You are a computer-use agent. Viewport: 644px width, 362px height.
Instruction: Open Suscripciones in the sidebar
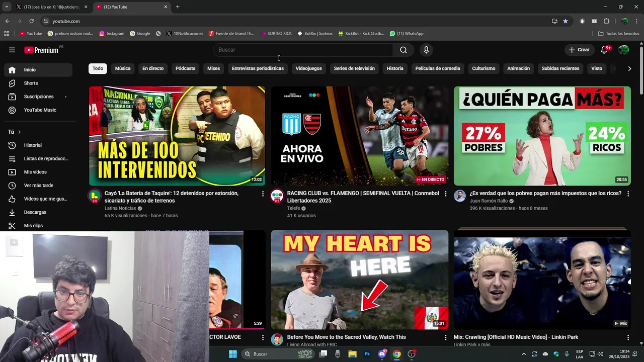[x=38, y=97]
